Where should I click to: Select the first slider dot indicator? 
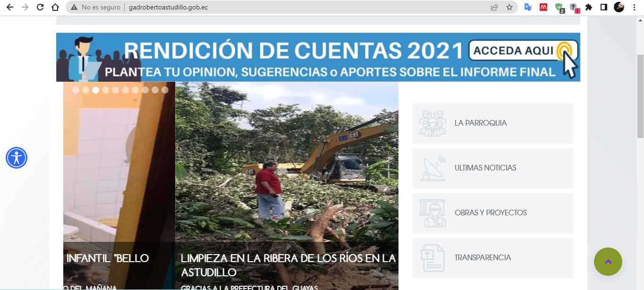(x=76, y=90)
